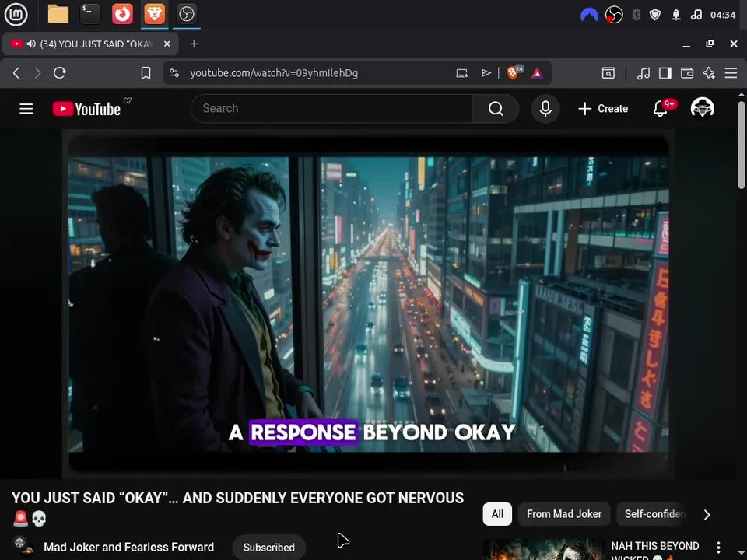Go forward in browser history
Image resolution: width=747 pixels, height=560 pixels.
[37, 73]
